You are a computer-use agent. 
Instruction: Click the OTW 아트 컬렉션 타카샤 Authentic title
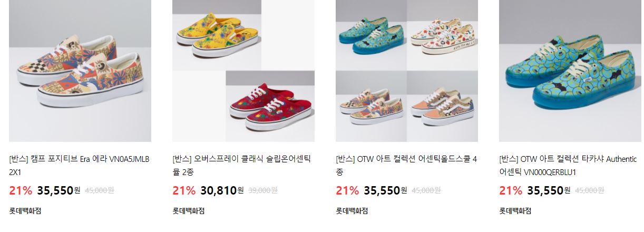[569, 165]
